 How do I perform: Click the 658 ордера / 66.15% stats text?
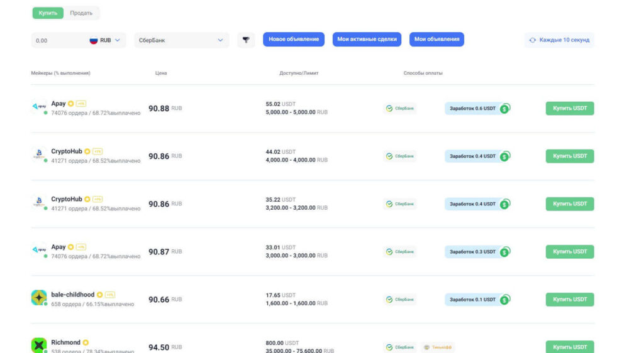click(92, 304)
